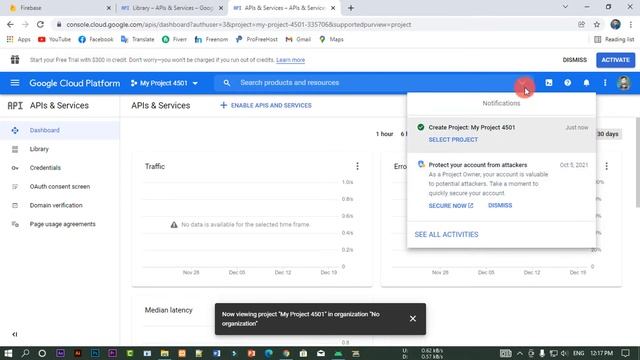The image size is (640, 360).
Task: Select the 1 hour time range
Action: click(384, 134)
